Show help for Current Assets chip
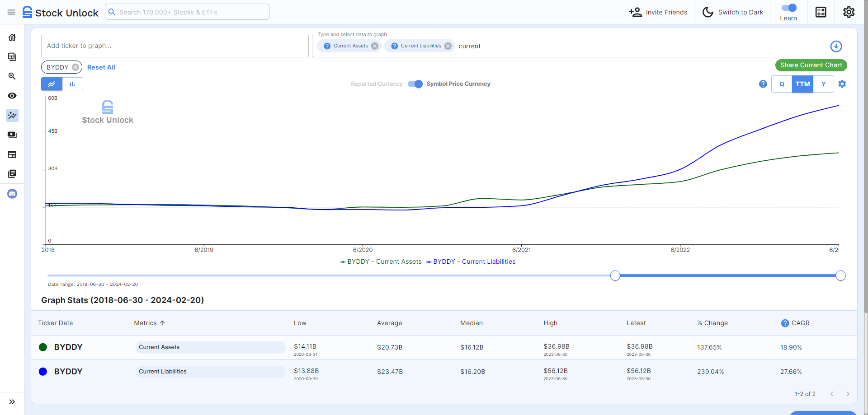Image resolution: width=868 pixels, height=415 pixels. click(327, 46)
